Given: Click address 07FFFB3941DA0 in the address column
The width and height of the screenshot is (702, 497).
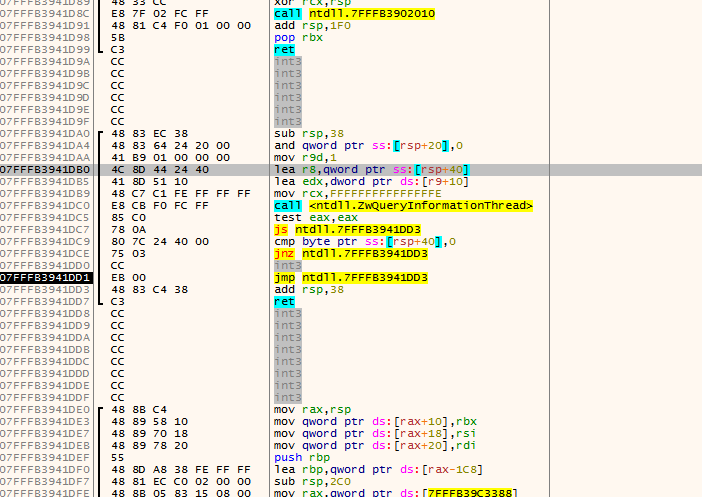Looking at the screenshot, I should pyautogui.click(x=45, y=134).
